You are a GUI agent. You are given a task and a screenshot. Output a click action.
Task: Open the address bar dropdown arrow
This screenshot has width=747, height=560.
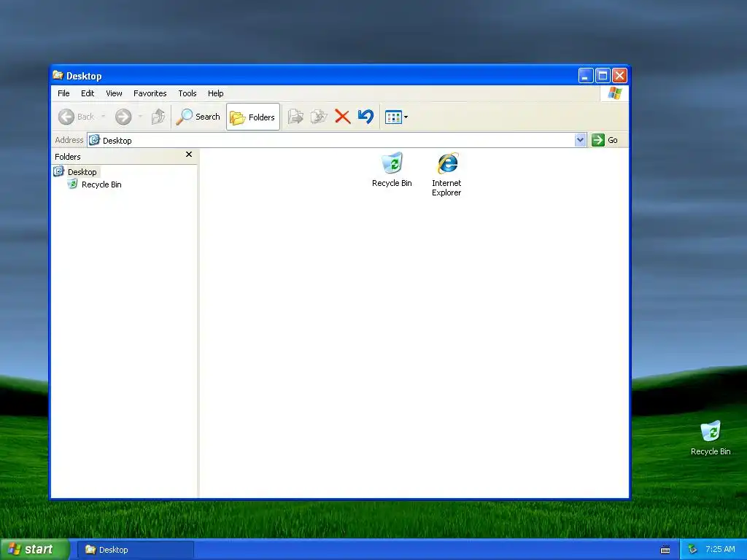pos(580,140)
